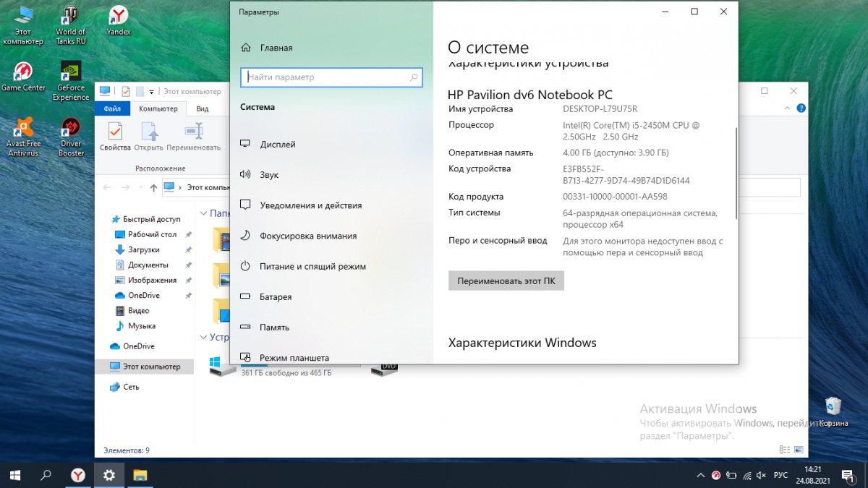
Task: Click Этот компьютер in Explorer address bar
Action: coord(208,187)
